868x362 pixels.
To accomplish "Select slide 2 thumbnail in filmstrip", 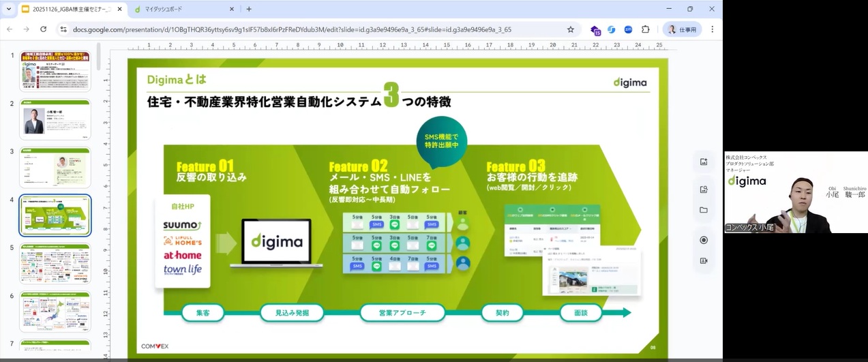I will click(55, 120).
